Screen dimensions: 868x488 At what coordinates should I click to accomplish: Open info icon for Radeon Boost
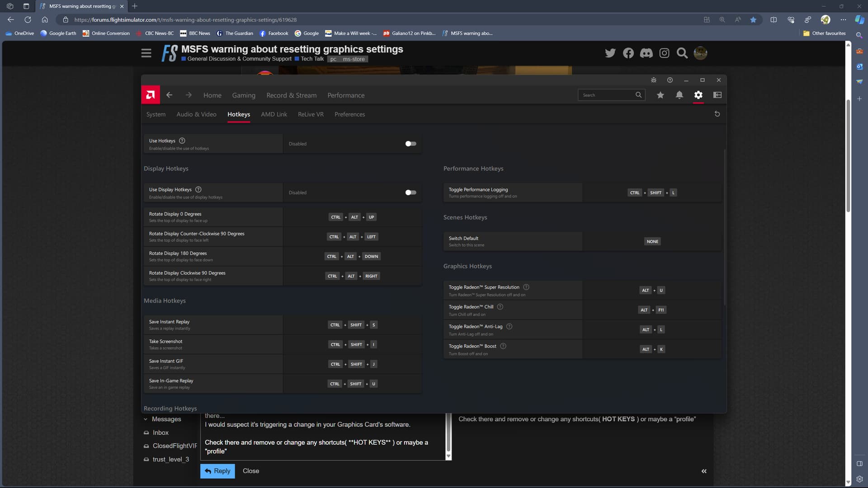tap(503, 346)
